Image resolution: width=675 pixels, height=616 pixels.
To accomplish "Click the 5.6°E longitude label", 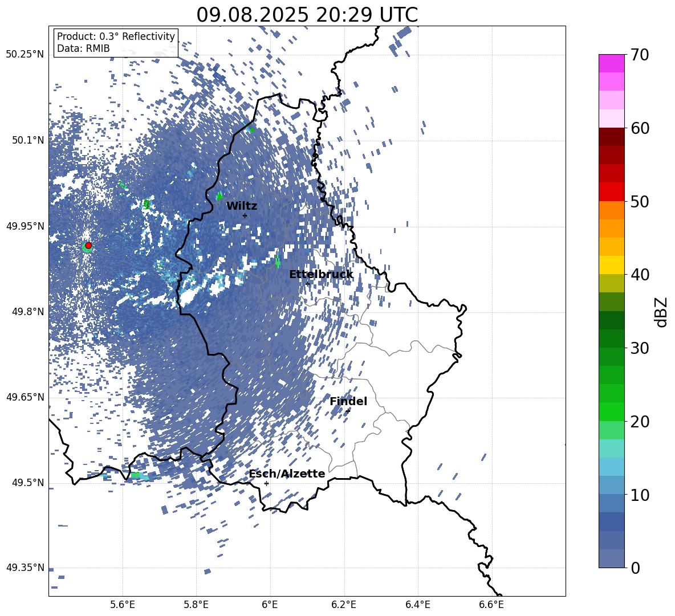I will pos(123,605).
